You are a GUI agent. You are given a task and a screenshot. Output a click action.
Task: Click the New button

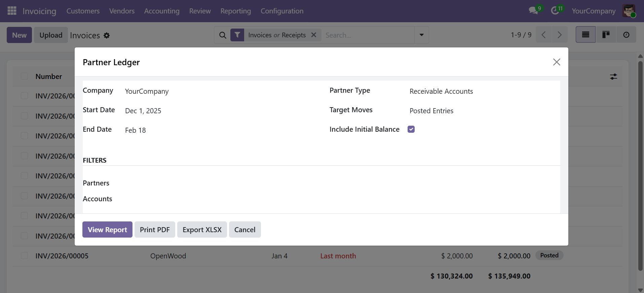coord(19,35)
